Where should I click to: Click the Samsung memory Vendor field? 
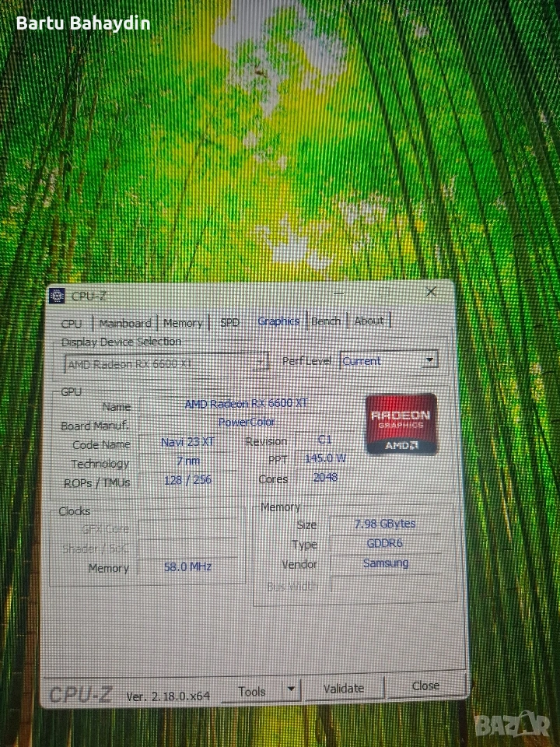(x=386, y=563)
